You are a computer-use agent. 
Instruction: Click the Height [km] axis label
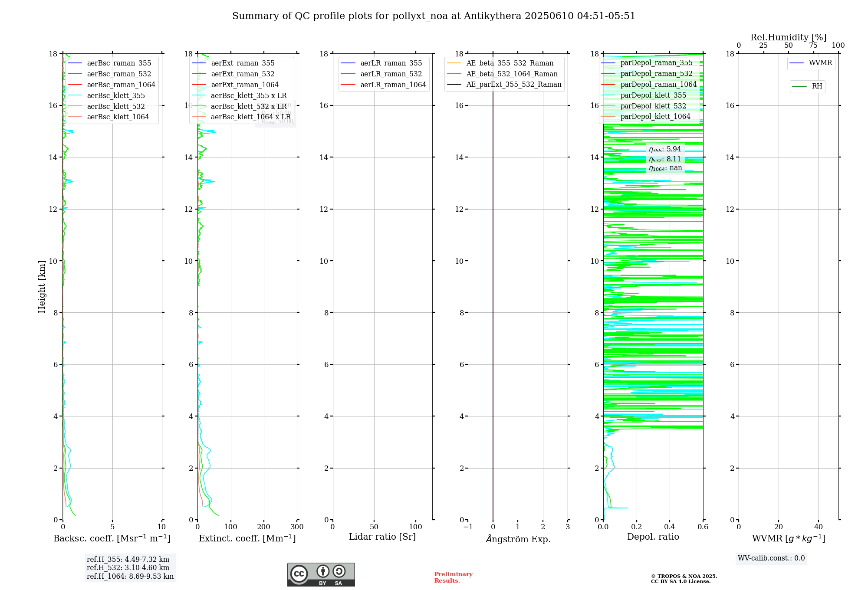coord(42,287)
